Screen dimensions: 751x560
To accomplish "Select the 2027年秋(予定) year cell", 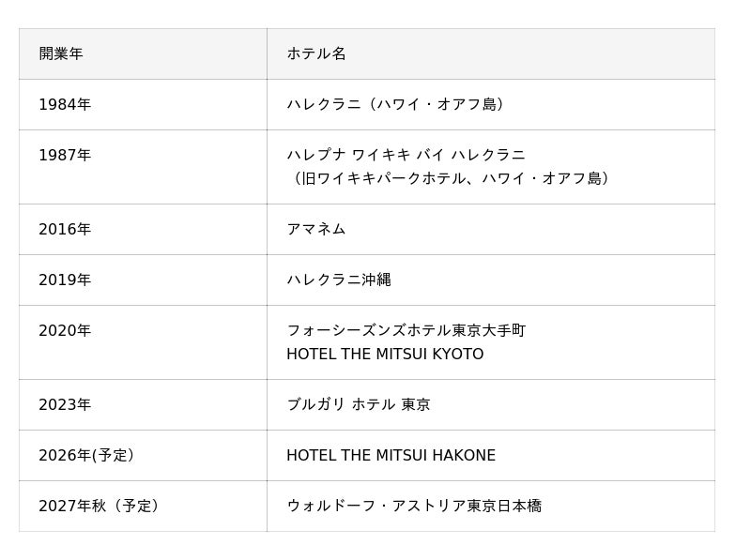I will (100, 506).
